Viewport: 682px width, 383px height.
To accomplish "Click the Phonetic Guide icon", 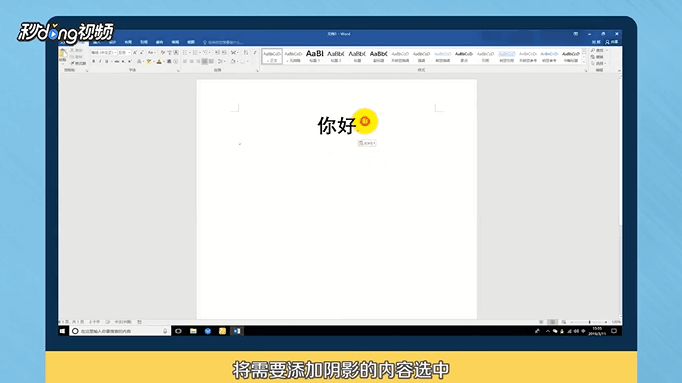I will [170, 52].
